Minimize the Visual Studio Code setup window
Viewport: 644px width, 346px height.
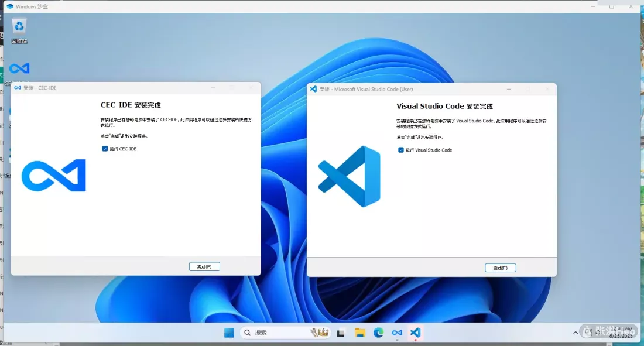click(508, 89)
